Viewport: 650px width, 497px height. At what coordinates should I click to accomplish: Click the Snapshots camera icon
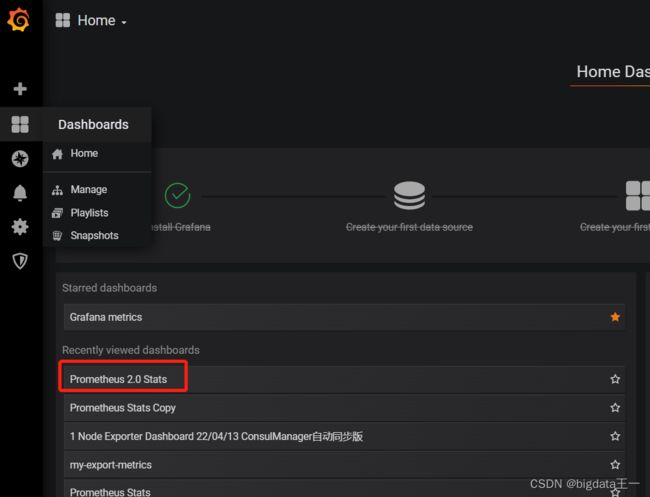57,236
